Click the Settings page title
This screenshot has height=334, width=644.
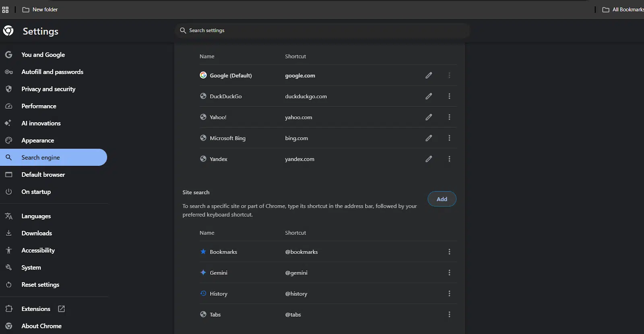coord(41,31)
